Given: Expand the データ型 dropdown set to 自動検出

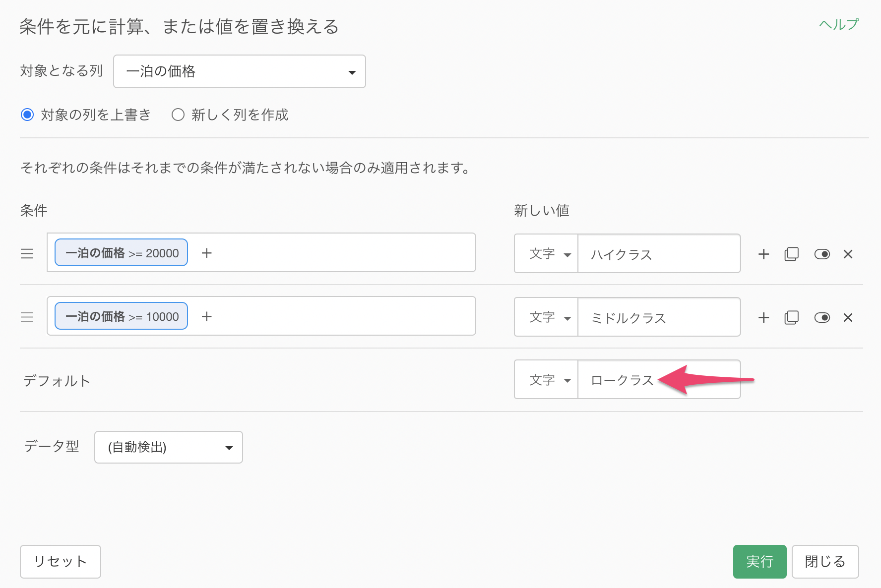Looking at the screenshot, I should (168, 447).
